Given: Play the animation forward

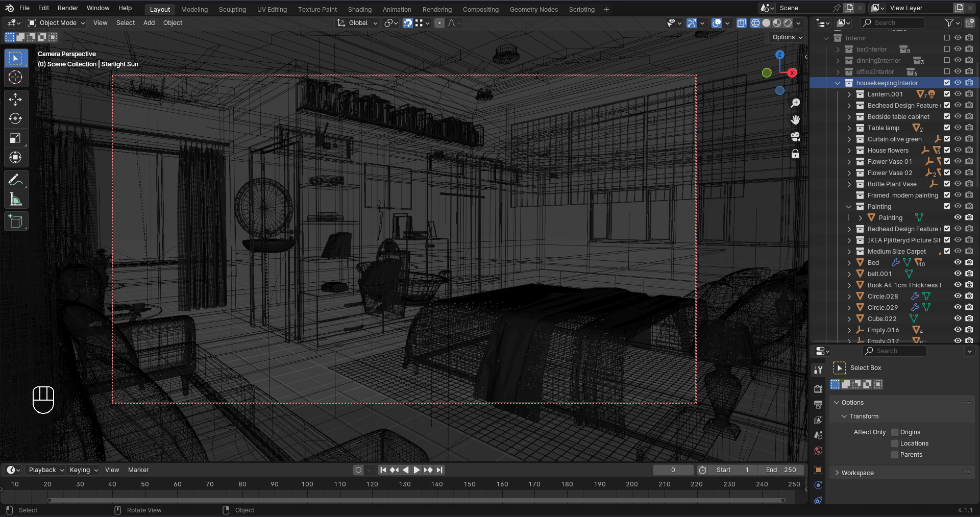Looking at the screenshot, I should coord(416,470).
